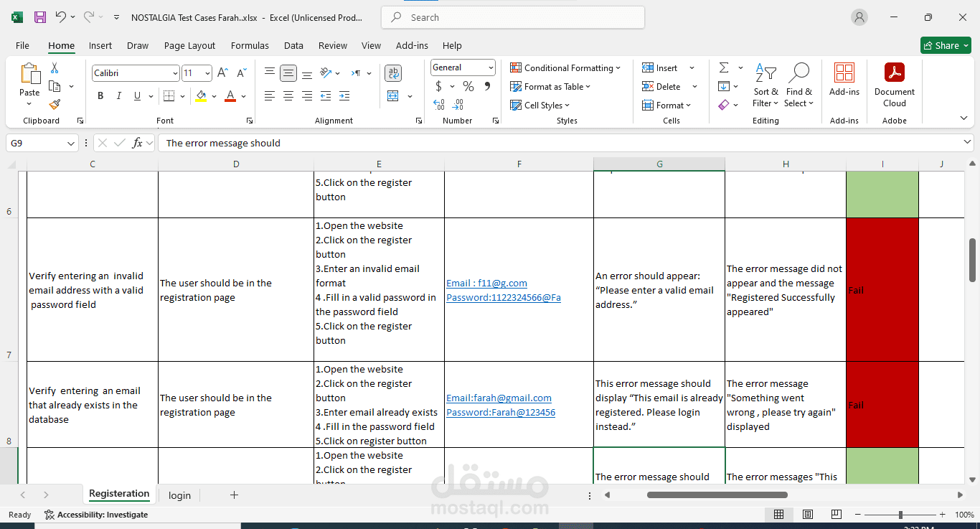
Task: Click the Orientation text angle icon
Action: point(326,73)
